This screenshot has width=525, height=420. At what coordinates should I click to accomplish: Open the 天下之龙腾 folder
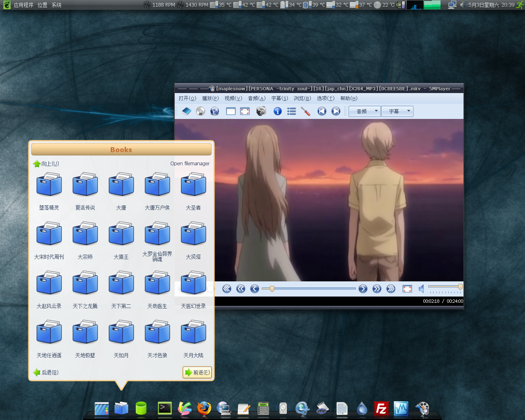(x=85, y=290)
